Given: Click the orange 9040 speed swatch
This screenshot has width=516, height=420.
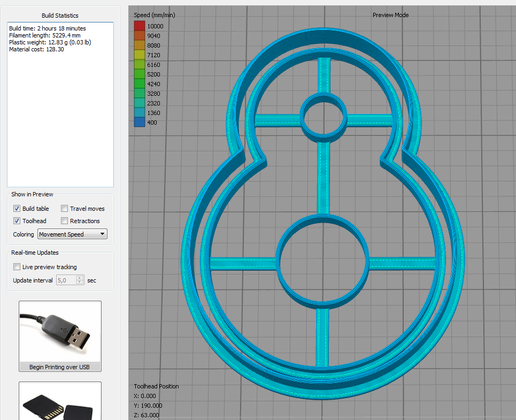Looking at the screenshot, I should 140,35.
